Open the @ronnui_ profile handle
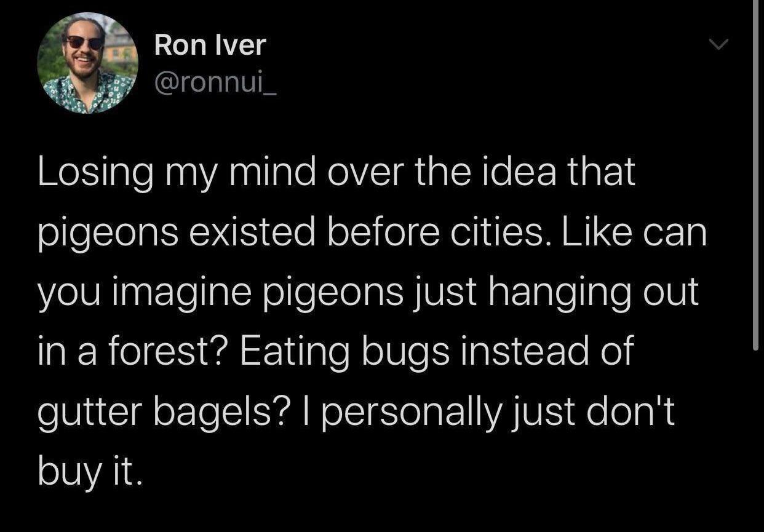 pyautogui.click(x=217, y=84)
